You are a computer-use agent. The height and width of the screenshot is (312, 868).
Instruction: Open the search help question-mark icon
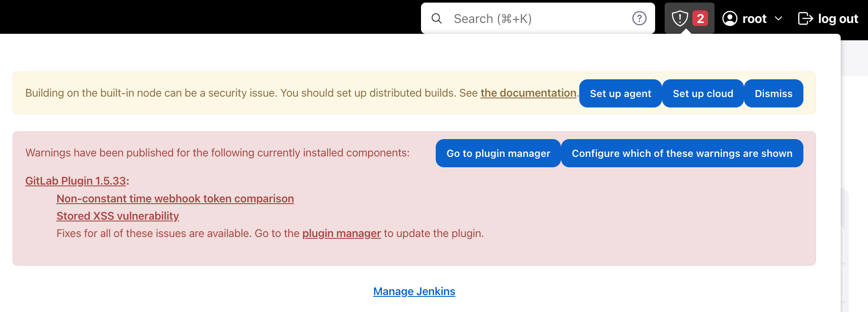(639, 18)
